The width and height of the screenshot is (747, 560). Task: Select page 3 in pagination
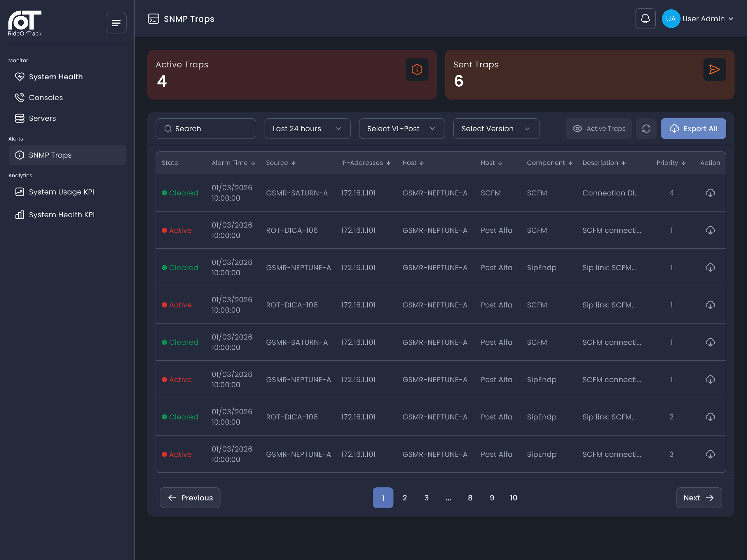426,498
